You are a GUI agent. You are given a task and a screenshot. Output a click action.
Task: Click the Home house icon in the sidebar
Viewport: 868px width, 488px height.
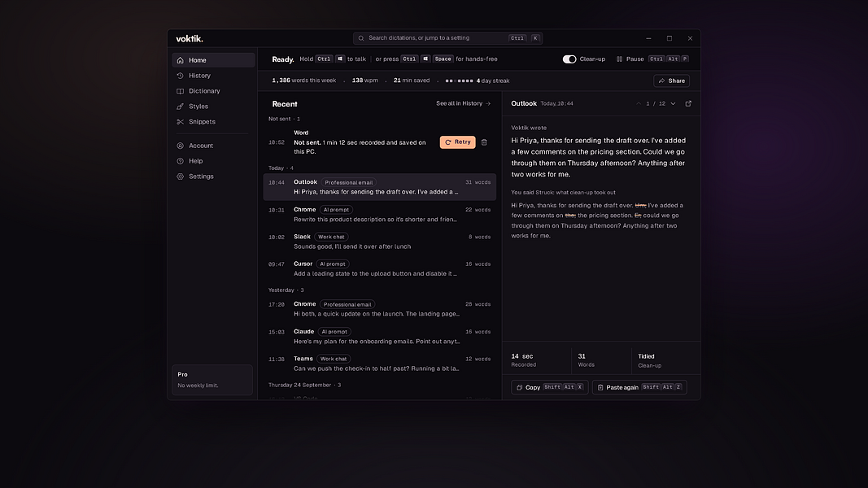180,60
